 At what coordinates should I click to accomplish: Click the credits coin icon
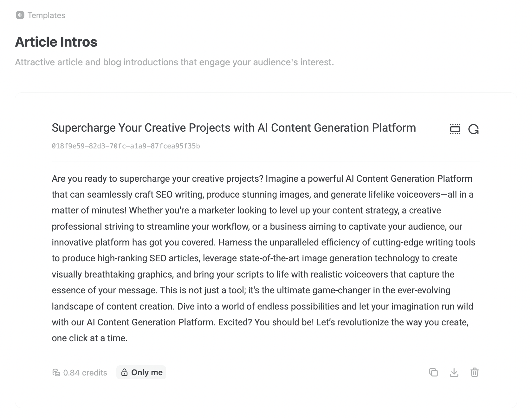pyautogui.click(x=56, y=372)
